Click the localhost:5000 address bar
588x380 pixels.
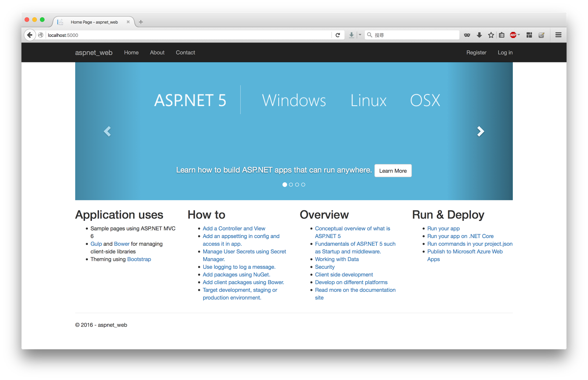(189, 35)
